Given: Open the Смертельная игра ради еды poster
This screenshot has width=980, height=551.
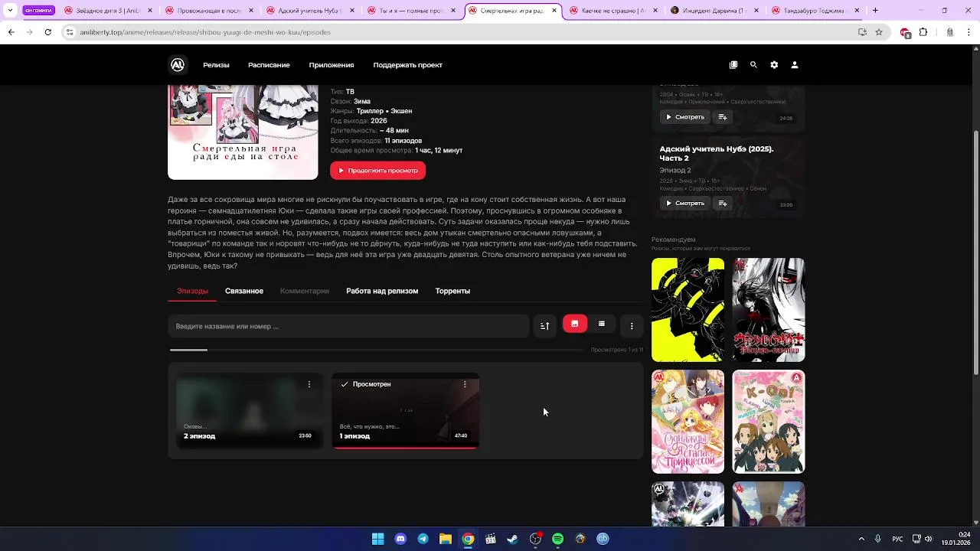Looking at the screenshot, I should pyautogui.click(x=243, y=132).
